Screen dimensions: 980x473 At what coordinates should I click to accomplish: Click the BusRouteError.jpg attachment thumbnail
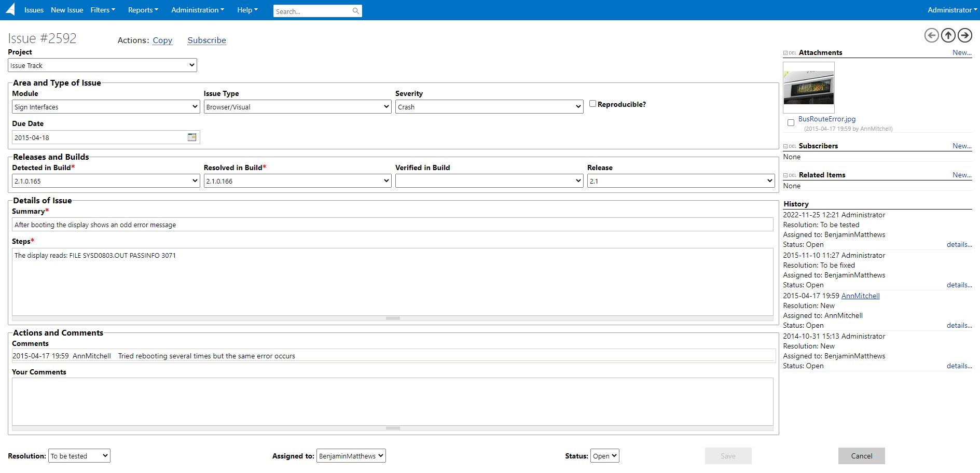click(809, 87)
